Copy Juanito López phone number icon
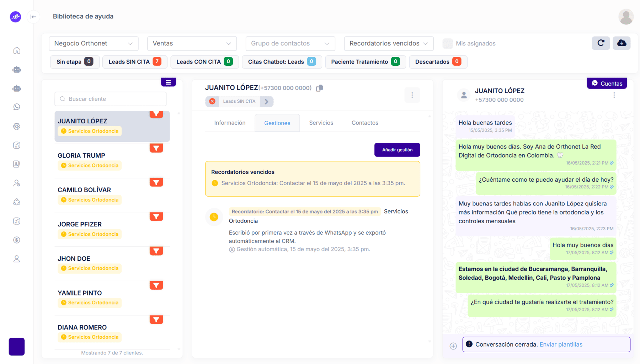Screen dimensions: 640x364 [319, 88]
